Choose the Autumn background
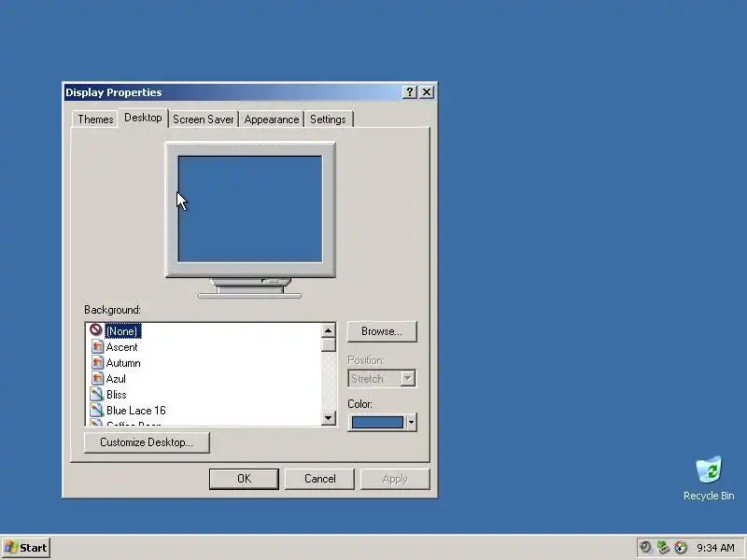This screenshot has width=747, height=560. pyautogui.click(x=123, y=363)
